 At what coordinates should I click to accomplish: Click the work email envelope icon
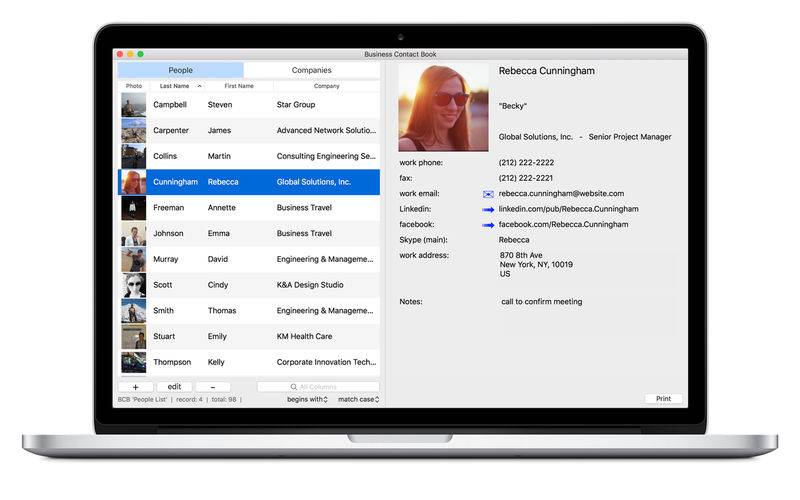[488, 194]
